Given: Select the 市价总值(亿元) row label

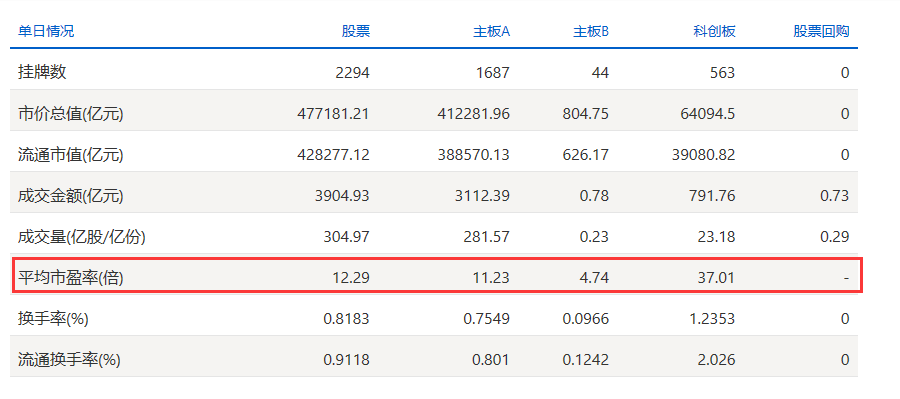Looking at the screenshot, I should tap(71, 114).
